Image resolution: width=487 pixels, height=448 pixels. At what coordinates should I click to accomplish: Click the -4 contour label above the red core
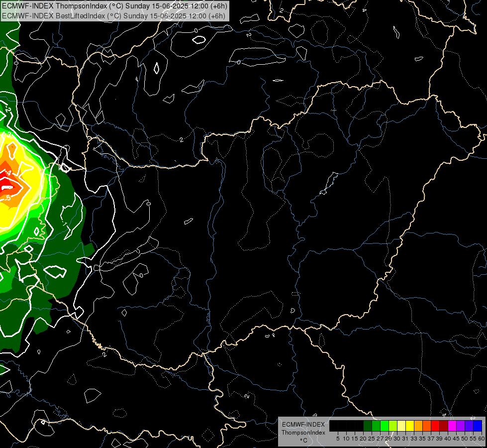click(8, 173)
